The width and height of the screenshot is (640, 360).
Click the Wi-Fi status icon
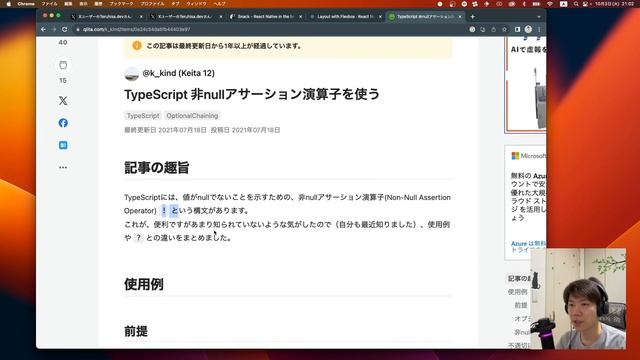tap(550, 4)
